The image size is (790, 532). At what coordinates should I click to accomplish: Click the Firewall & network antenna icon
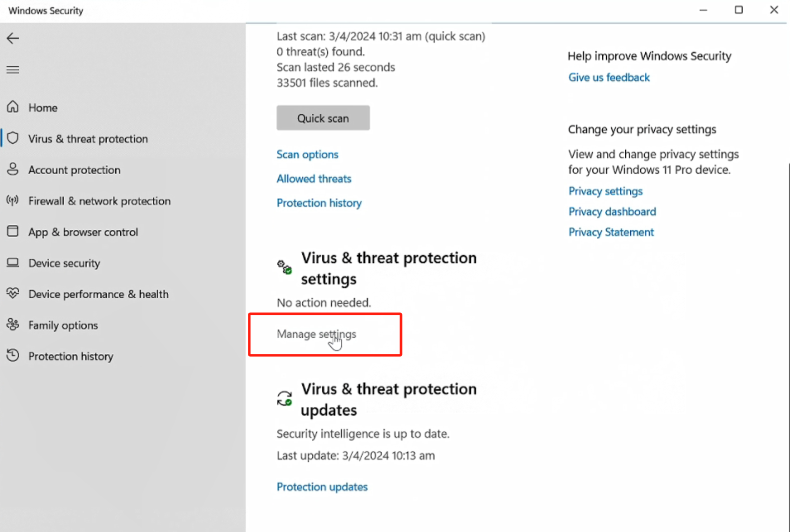[x=13, y=201]
